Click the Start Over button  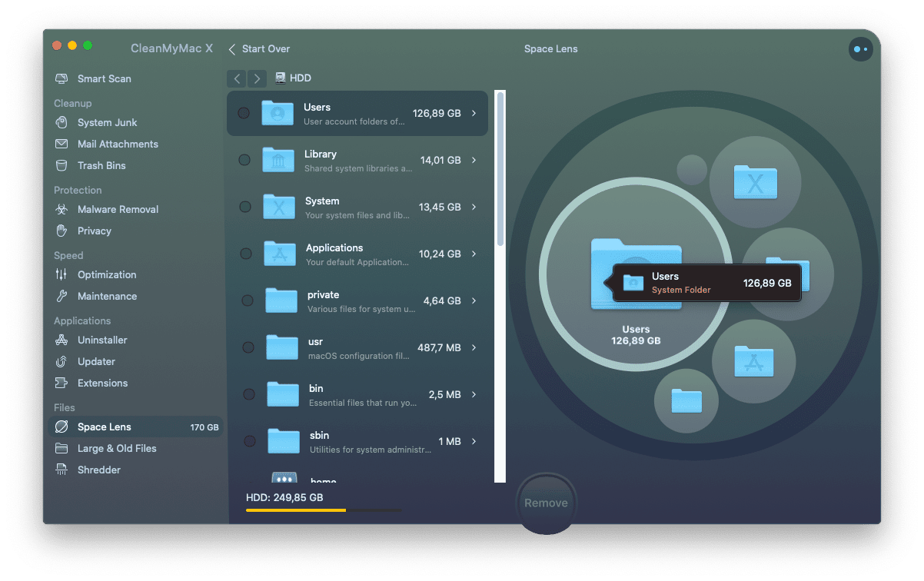coord(259,49)
